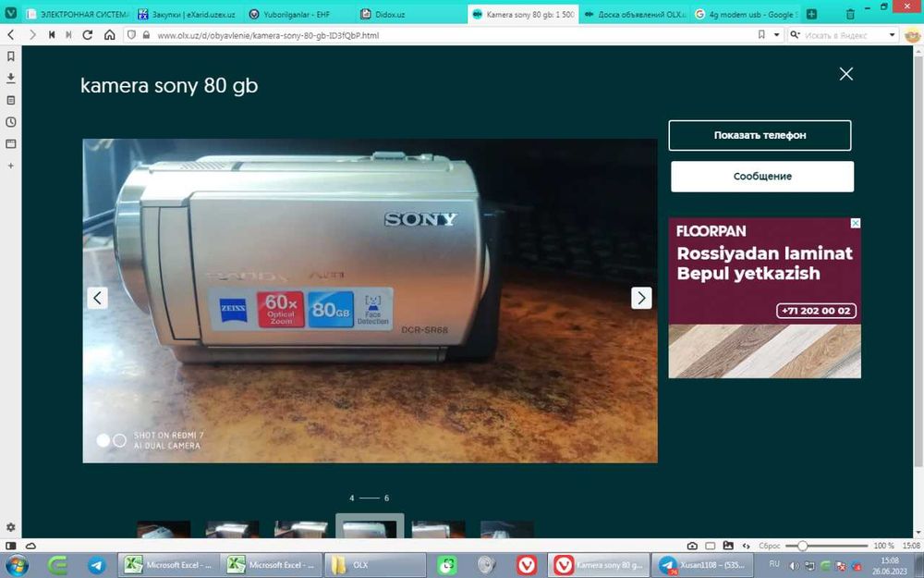This screenshot has height=578, width=924.
Task: Show the next camera photo
Action: tap(641, 298)
